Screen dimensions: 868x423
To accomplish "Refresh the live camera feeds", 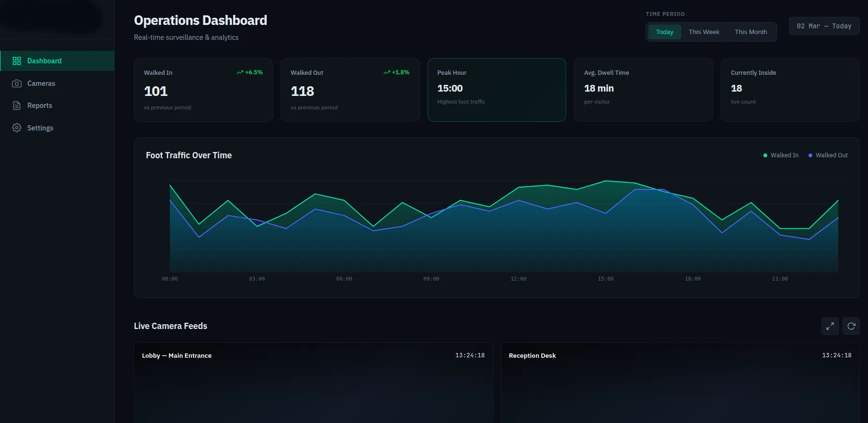I will [x=851, y=326].
